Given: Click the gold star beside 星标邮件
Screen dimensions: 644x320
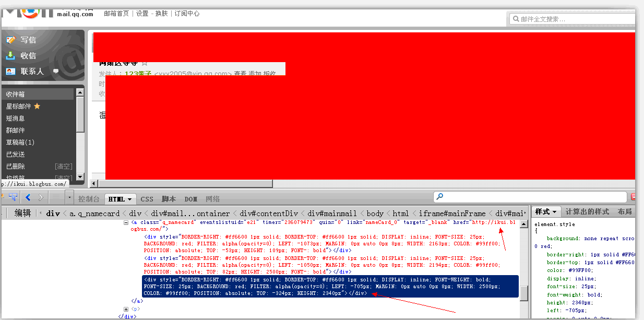Looking at the screenshot, I should tap(37, 106).
